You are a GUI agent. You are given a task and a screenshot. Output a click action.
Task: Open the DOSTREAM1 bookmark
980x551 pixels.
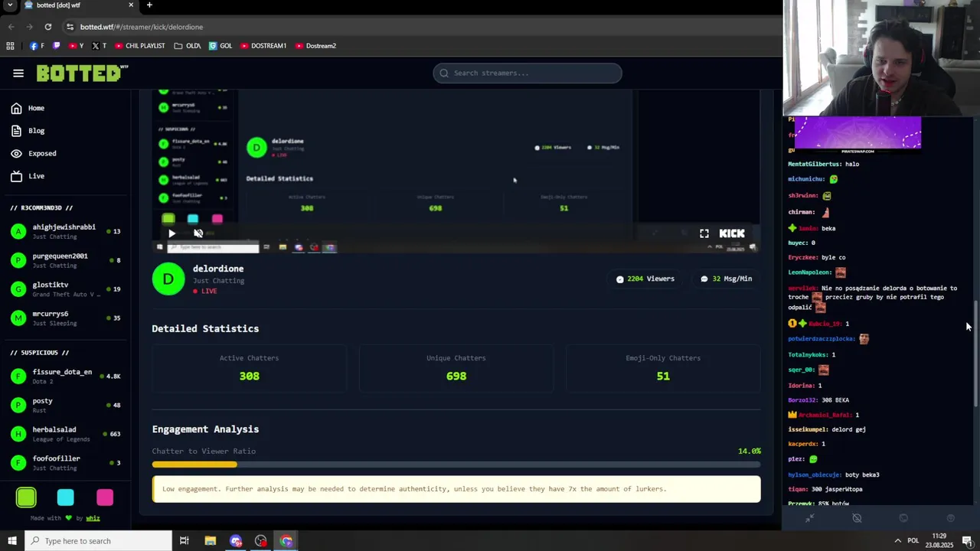click(x=263, y=46)
